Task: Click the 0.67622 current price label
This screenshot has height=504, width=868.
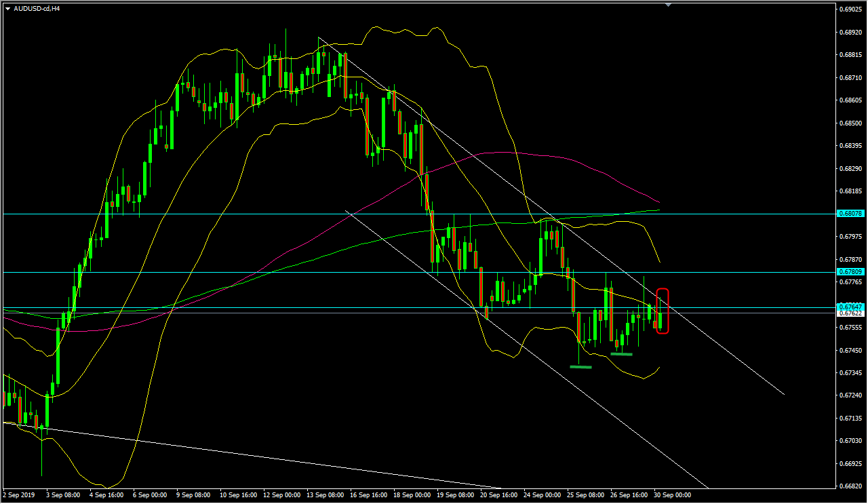Action: tap(852, 313)
